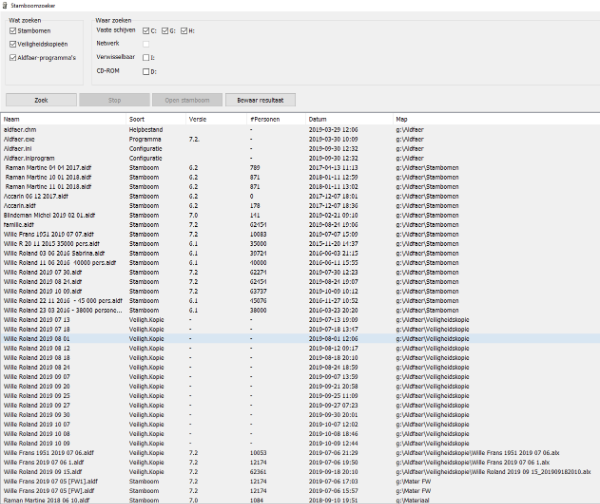This screenshot has height=504, width=600.
Task: Check the CD-ROM D: drive box
Action: coord(147,71)
